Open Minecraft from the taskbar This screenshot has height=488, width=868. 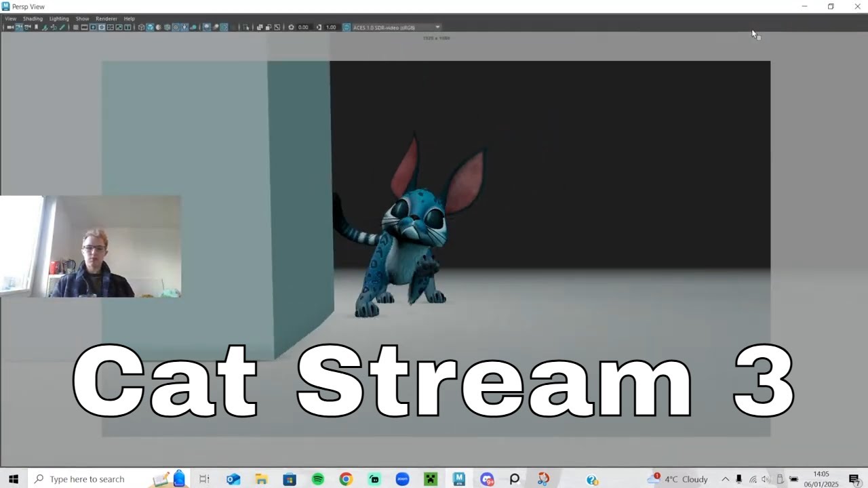(x=430, y=479)
